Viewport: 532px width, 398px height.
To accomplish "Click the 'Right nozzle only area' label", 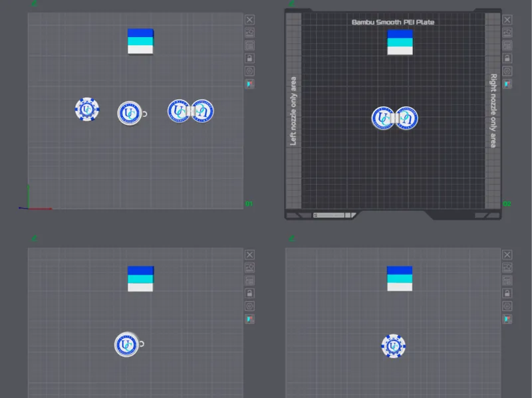I will (493, 110).
